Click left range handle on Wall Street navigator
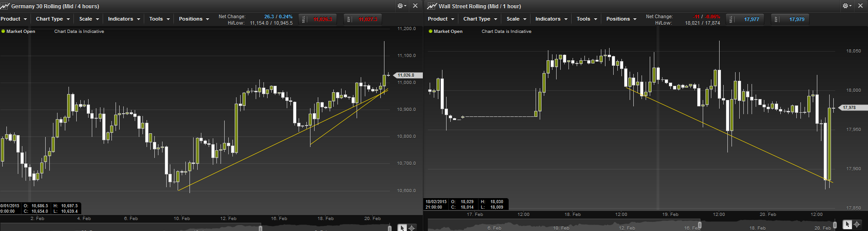Viewport: 868px width, 231px height. 700,225
